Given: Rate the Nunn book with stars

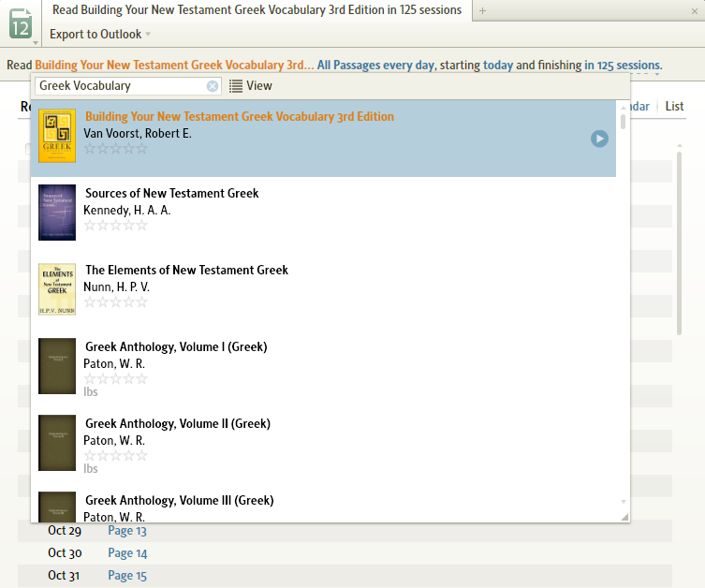Looking at the screenshot, I should (x=115, y=301).
